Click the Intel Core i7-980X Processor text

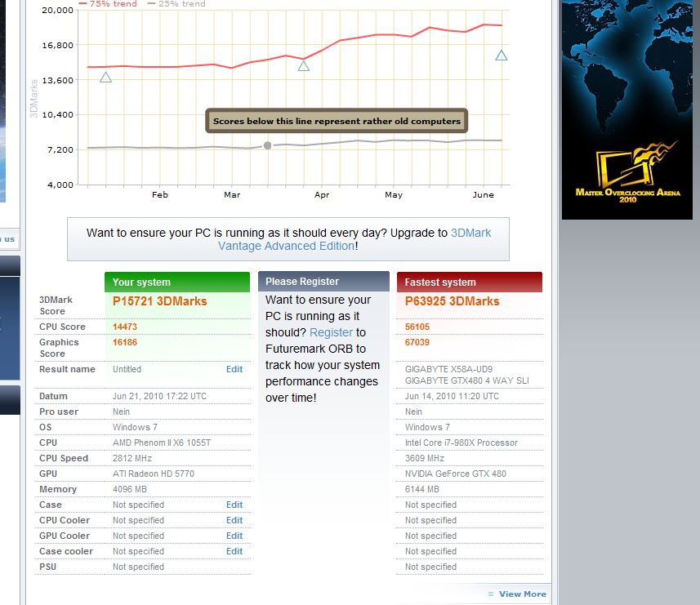click(x=461, y=443)
